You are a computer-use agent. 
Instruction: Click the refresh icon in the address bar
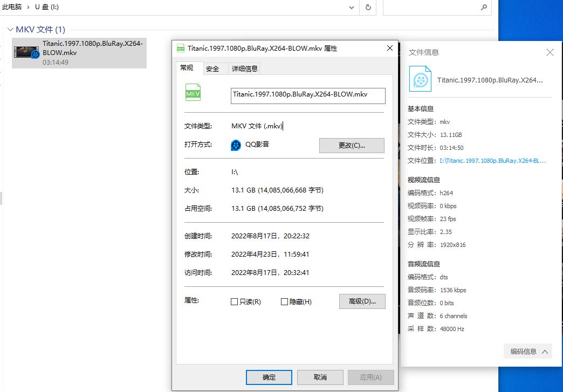tap(368, 8)
